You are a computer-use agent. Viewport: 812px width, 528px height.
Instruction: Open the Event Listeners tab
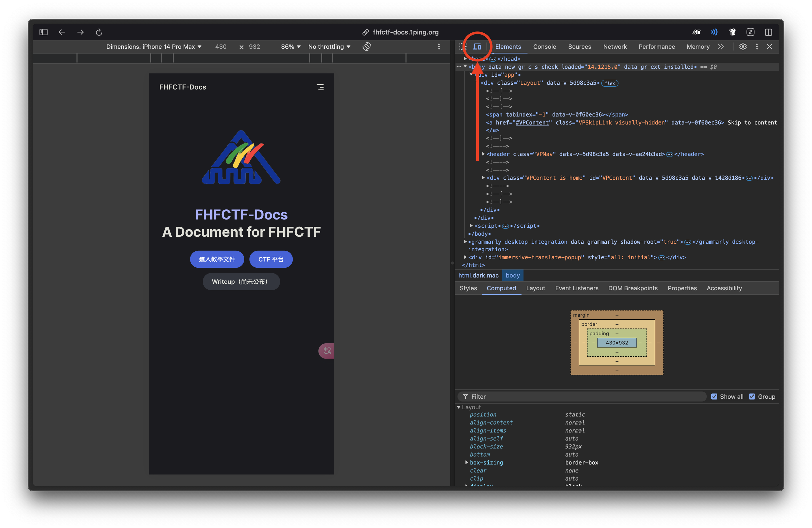pyautogui.click(x=576, y=288)
